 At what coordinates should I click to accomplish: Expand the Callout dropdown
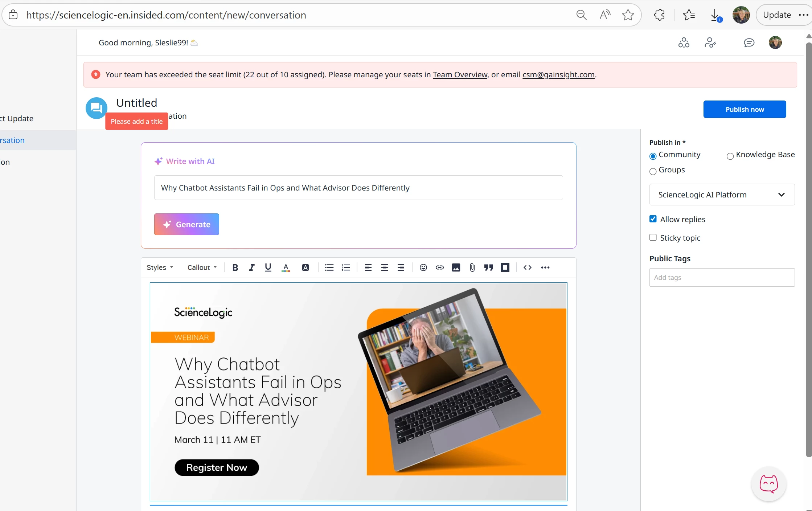pyautogui.click(x=202, y=267)
